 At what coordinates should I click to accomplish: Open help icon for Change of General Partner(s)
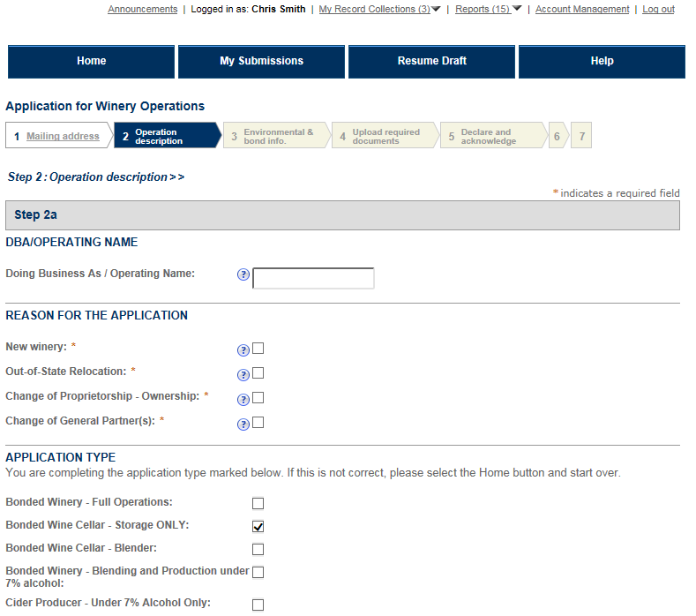(243, 424)
